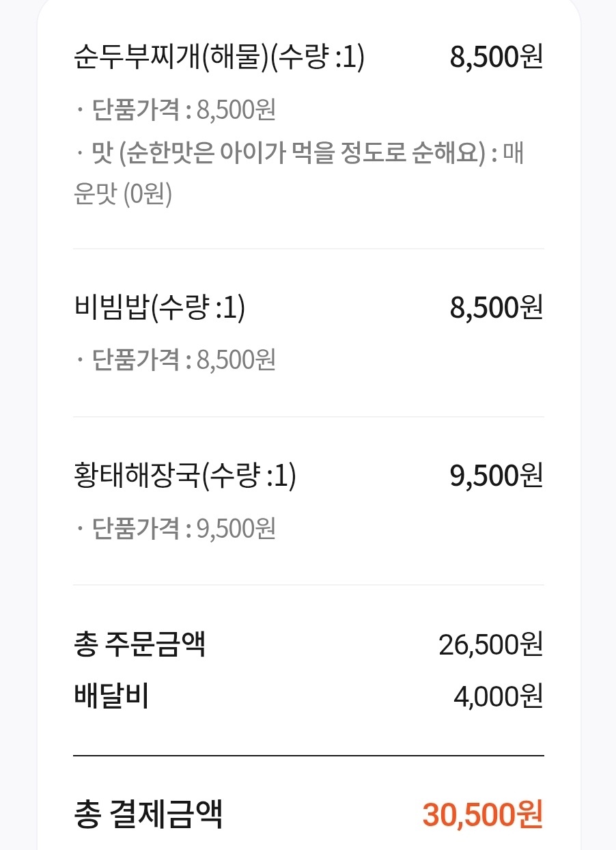Click the divider between 순두부찌개 and 비빔밥

[x=308, y=249]
